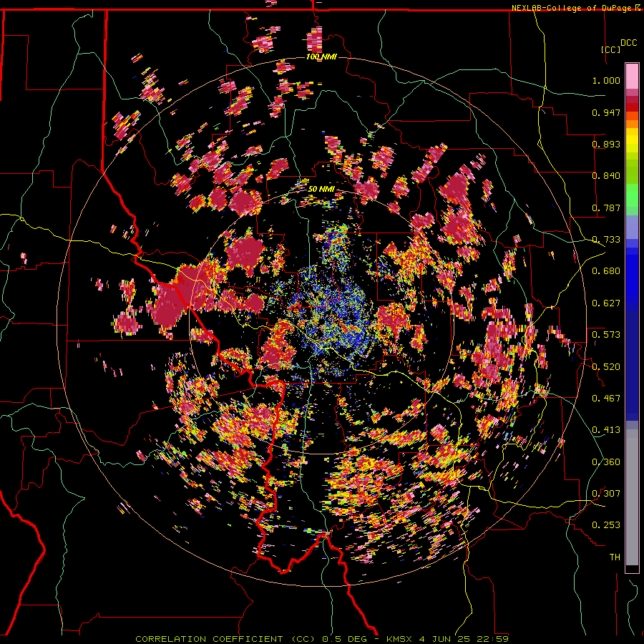Click the 0.733 legend value
Screen dimensions: 644x644
pyautogui.click(x=606, y=240)
